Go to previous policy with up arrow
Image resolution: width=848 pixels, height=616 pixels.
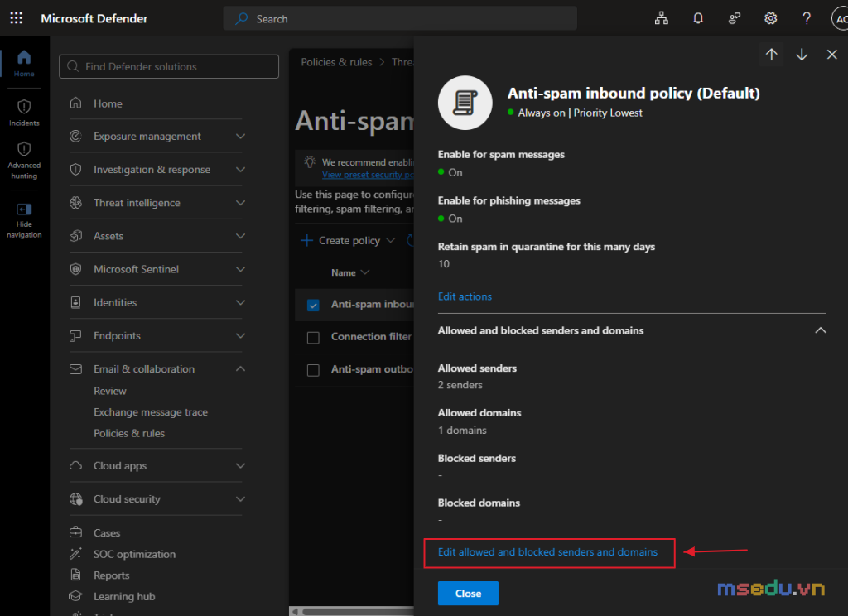coord(771,54)
